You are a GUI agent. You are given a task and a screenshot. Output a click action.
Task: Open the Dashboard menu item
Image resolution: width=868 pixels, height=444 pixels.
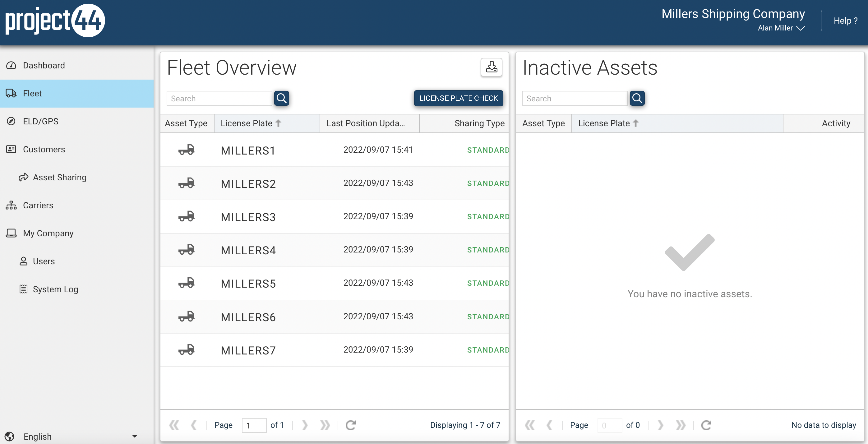tap(77, 65)
